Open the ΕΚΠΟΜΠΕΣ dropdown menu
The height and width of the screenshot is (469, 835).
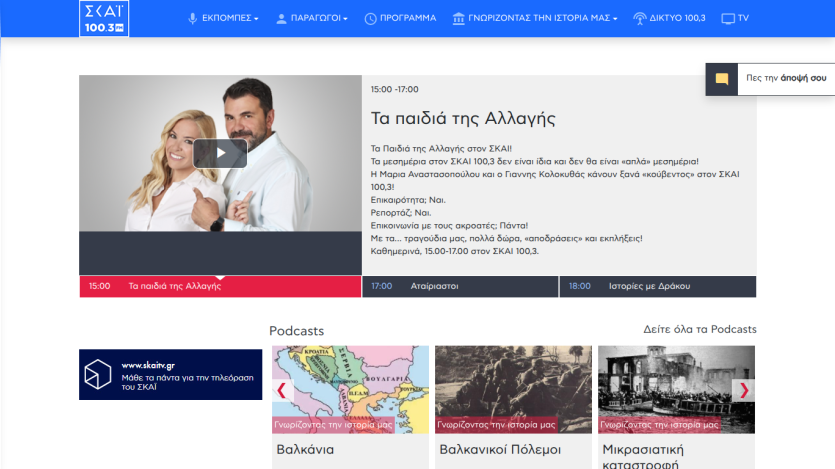(x=230, y=18)
